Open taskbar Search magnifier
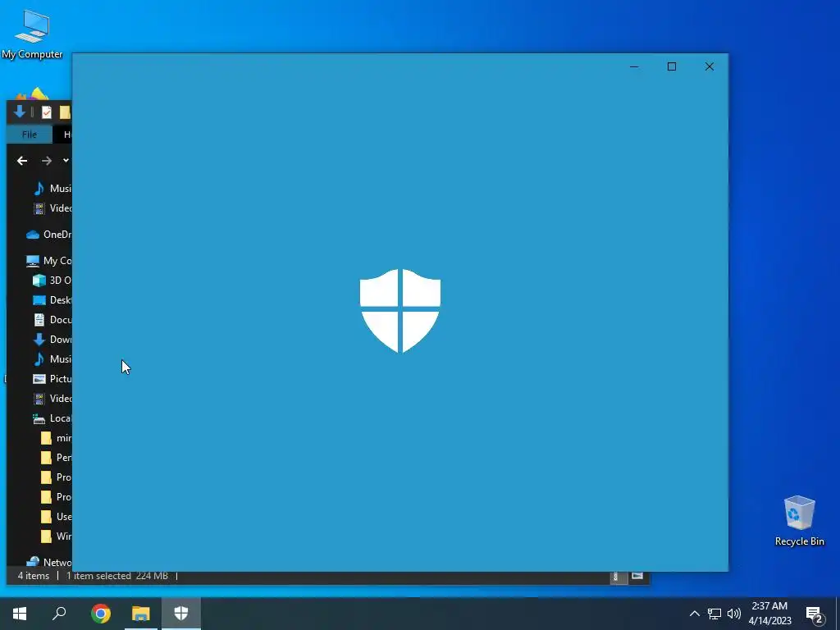The image size is (840, 630). 59,614
